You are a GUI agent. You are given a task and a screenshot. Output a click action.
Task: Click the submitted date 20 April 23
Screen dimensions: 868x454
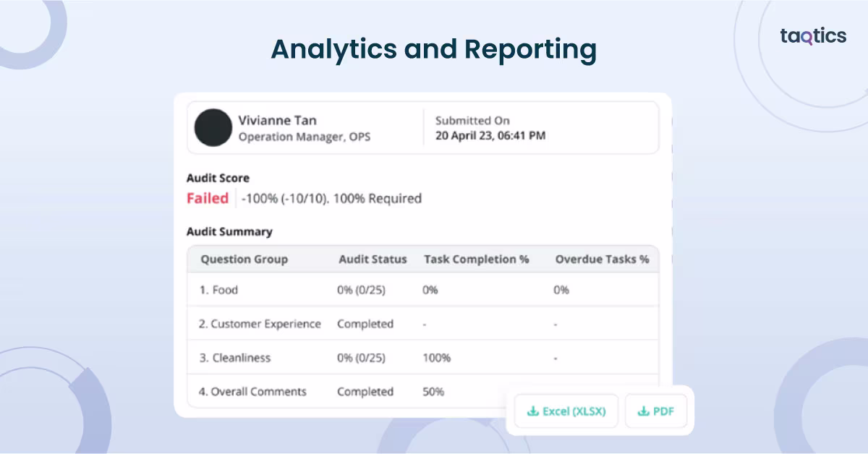coord(490,136)
